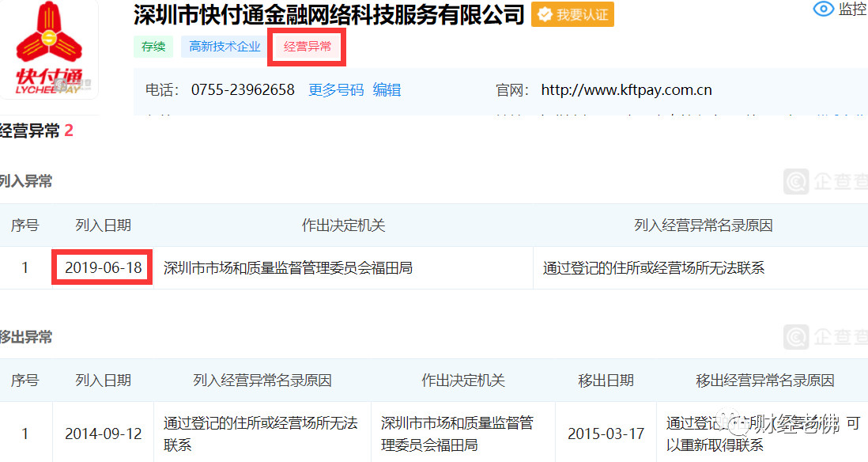868x462 pixels.
Task: Click the 序号 header in 列入异常 table
Action: tap(25, 225)
